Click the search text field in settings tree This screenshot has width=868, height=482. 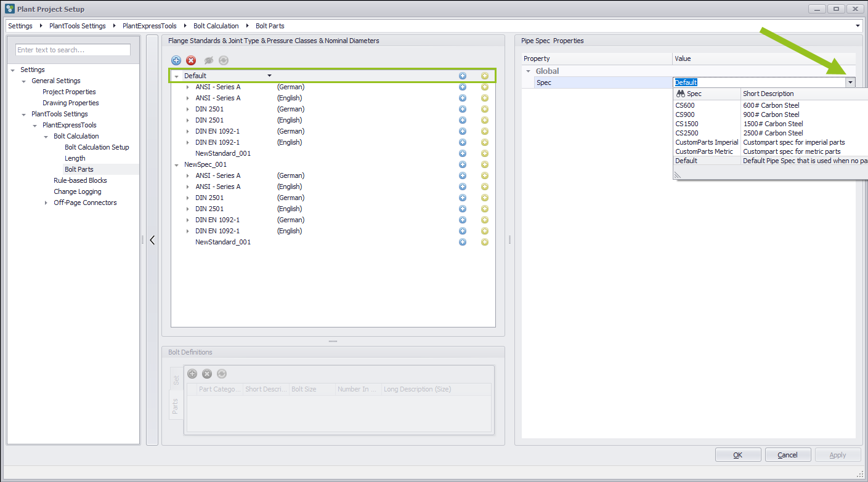[x=73, y=50]
